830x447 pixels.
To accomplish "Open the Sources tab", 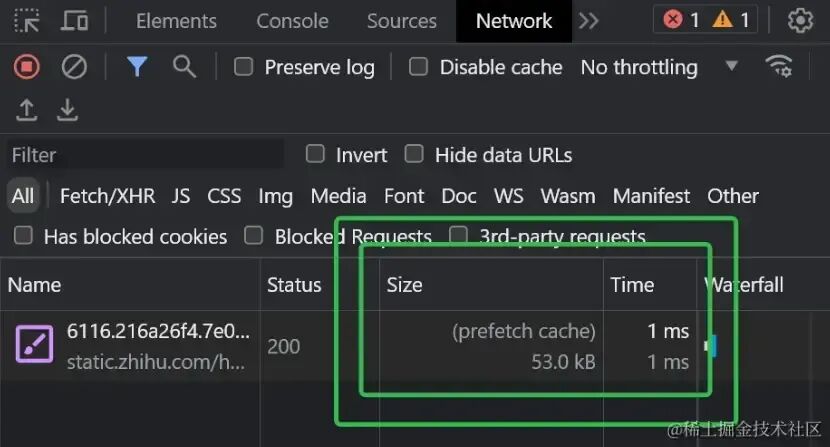I will [x=401, y=20].
